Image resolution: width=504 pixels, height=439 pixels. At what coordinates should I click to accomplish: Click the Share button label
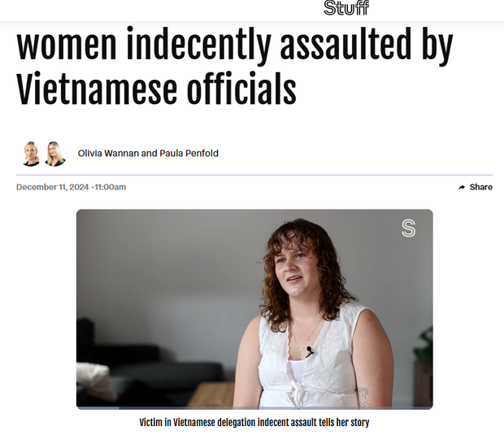[x=481, y=187]
